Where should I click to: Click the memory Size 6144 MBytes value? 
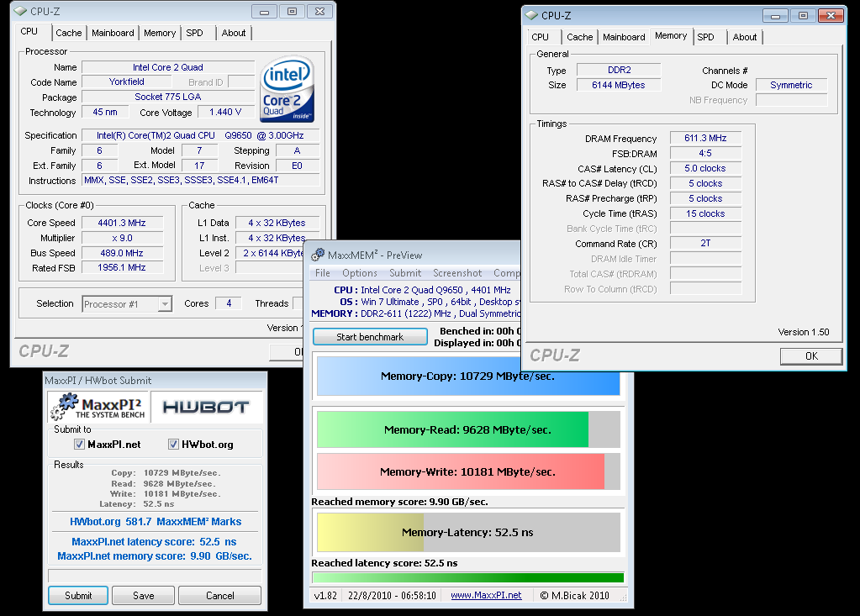click(x=619, y=85)
